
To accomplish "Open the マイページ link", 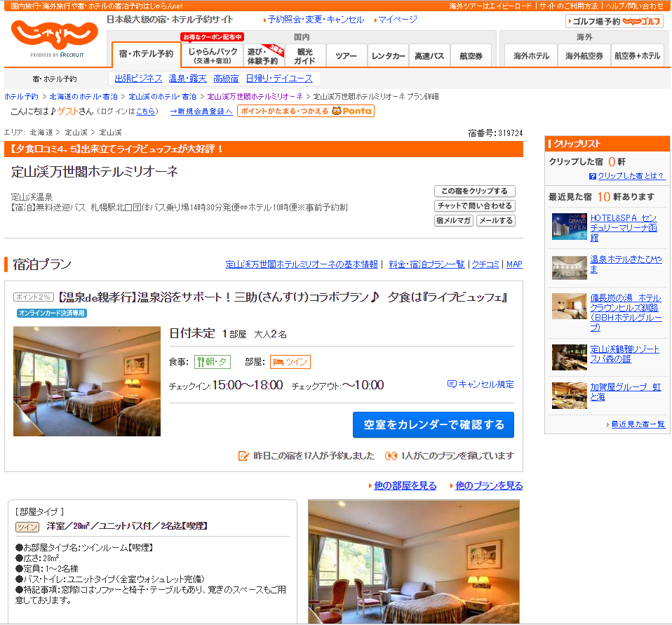I will (397, 20).
